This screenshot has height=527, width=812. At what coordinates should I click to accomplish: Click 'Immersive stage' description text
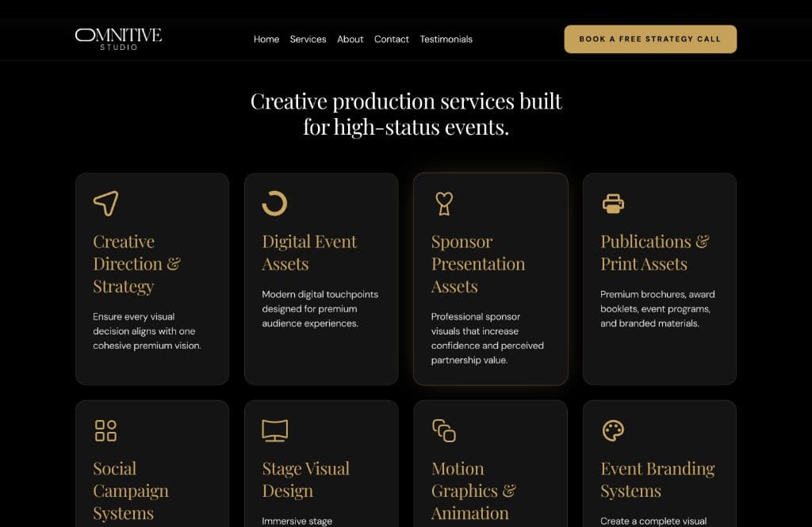click(297, 521)
